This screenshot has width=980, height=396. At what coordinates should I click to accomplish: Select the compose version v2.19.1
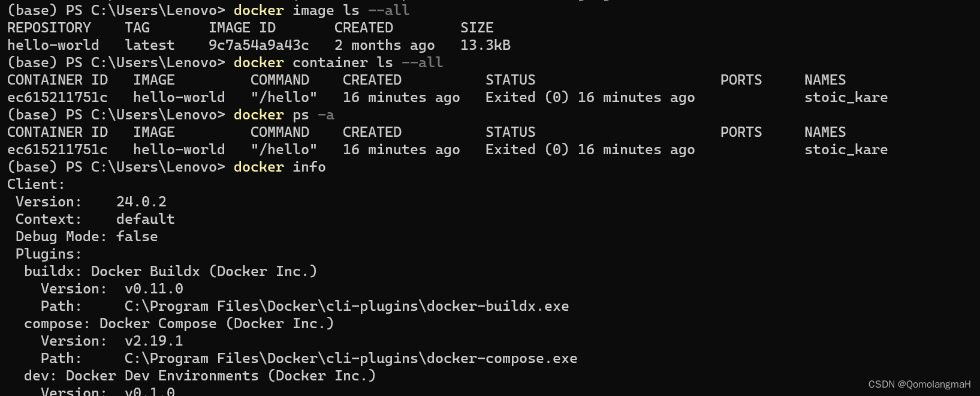(x=154, y=341)
